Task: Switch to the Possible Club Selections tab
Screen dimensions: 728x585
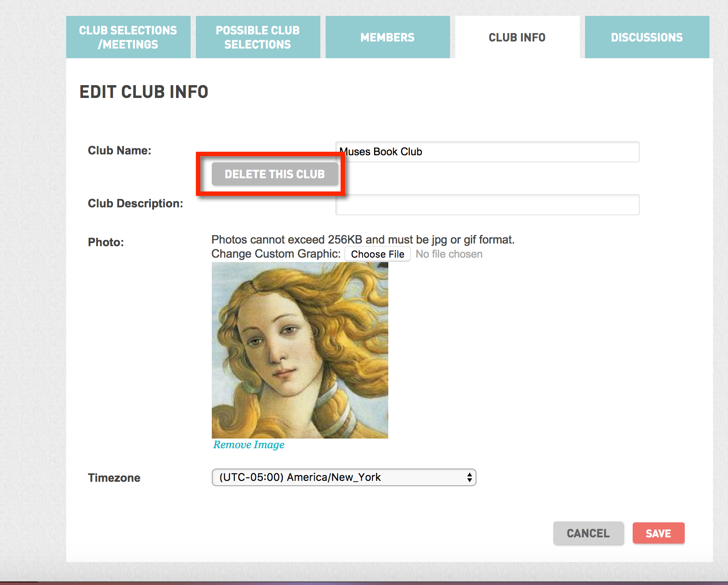Action: coord(258,37)
